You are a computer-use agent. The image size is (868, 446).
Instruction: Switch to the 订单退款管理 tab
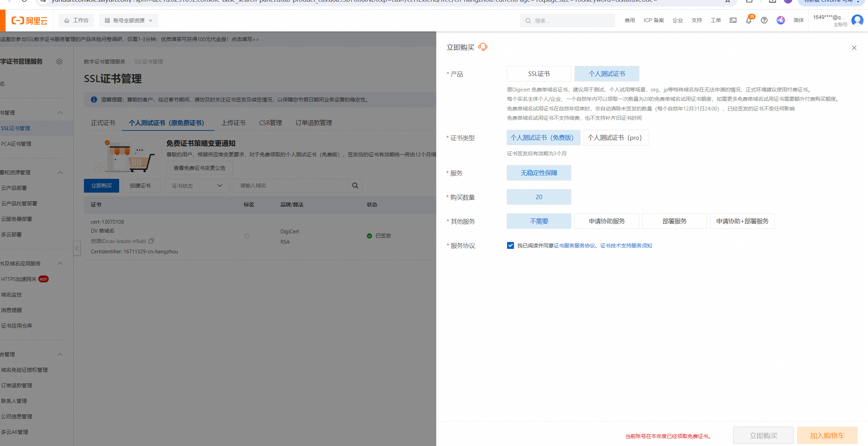pos(314,123)
